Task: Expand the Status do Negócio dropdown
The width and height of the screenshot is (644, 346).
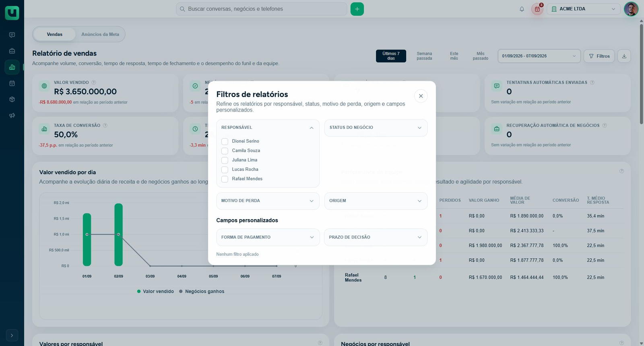Action: (376, 128)
